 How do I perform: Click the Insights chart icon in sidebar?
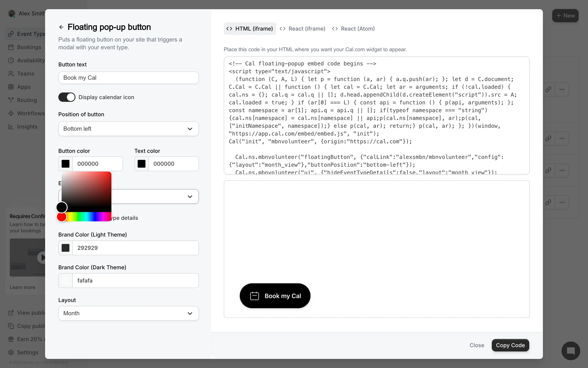[x=11, y=127]
